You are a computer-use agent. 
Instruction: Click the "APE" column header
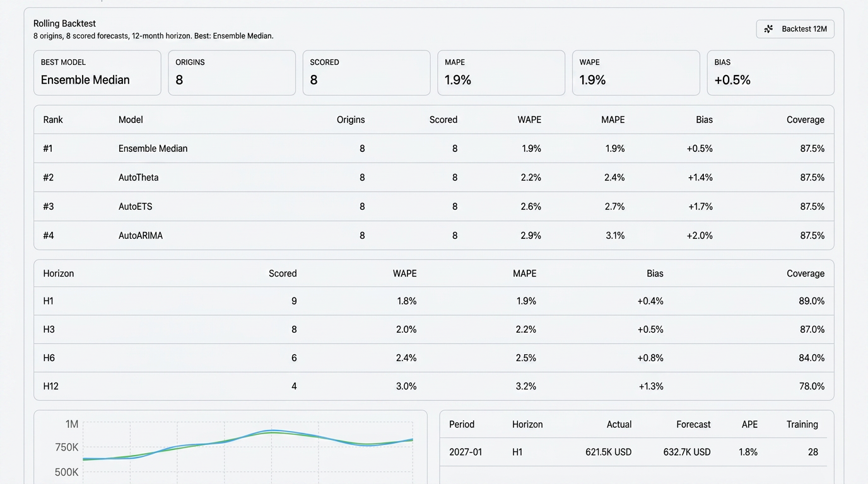pyautogui.click(x=749, y=425)
